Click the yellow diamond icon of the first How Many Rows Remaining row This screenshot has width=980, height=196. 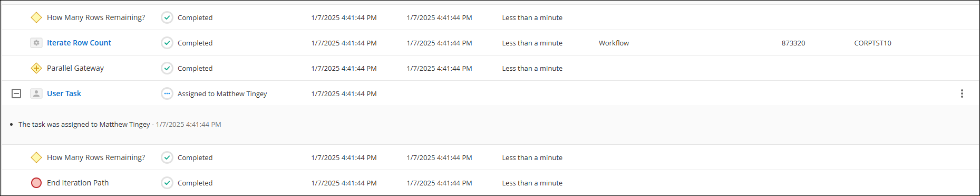pyautogui.click(x=36, y=17)
